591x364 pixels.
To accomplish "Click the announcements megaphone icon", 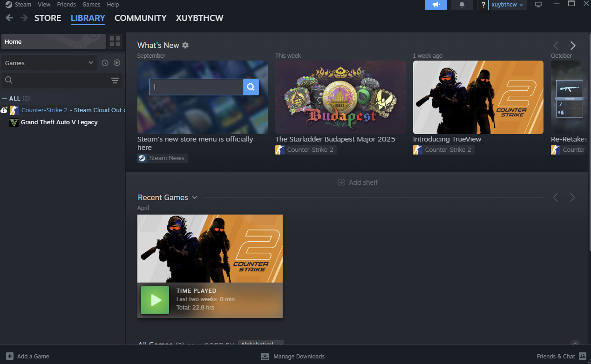I will click(435, 5).
